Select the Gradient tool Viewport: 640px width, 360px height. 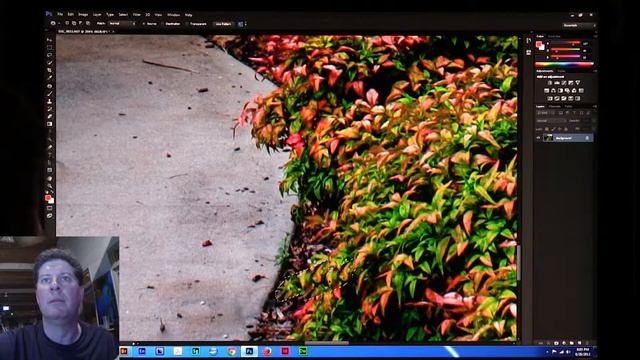(x=50, y=124)
